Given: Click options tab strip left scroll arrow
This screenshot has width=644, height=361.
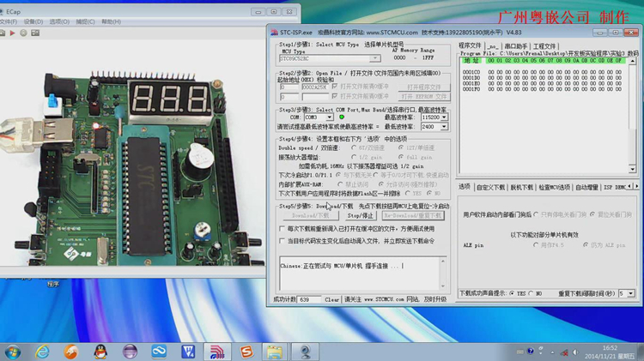Looking at the screenshot, I should click(x=630, y=186).
